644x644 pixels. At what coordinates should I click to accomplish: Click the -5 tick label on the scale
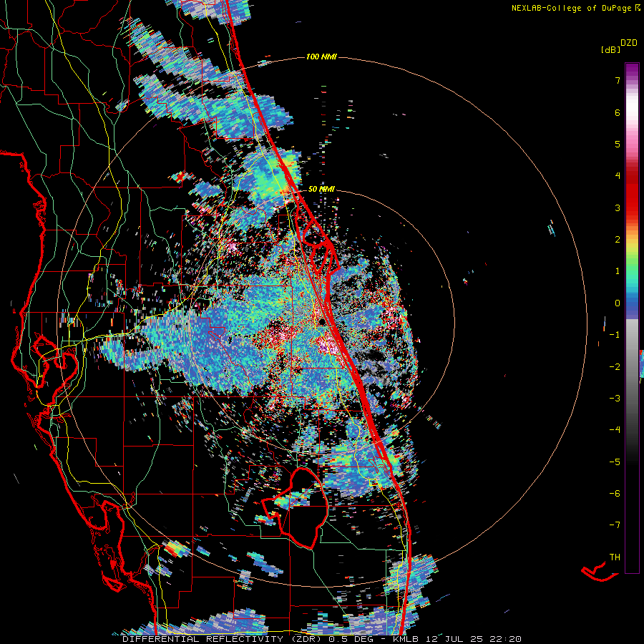click(615, 462)
